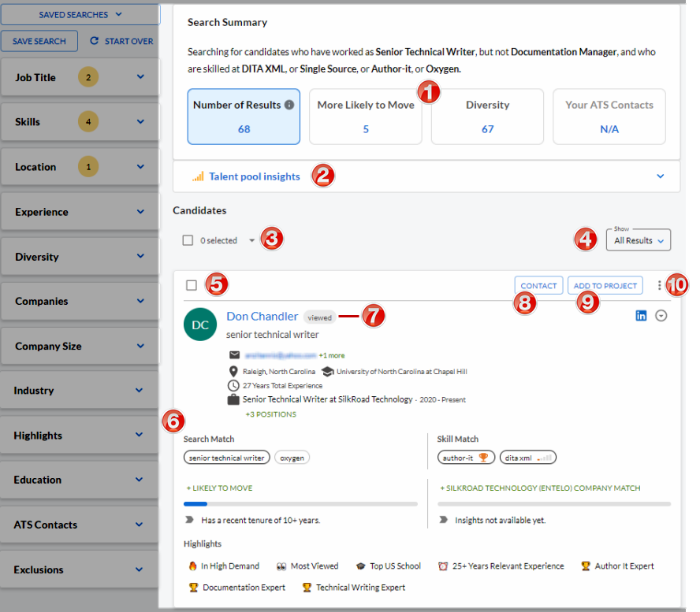Open the three-dot more options menu
Image resolution: width=700 pixels, height=612 pixels.
pyautogui.click(x=659, y=285)
